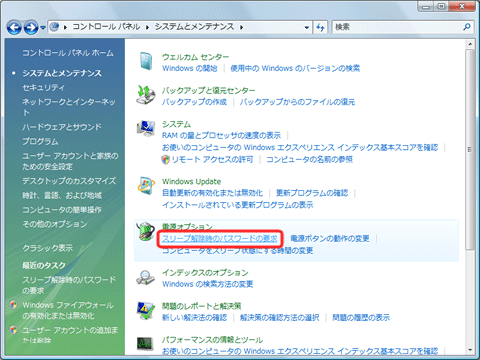Click 更新プログラムの確認 link
This screenshot has width=480, height=360.
[x=312, y=193]
